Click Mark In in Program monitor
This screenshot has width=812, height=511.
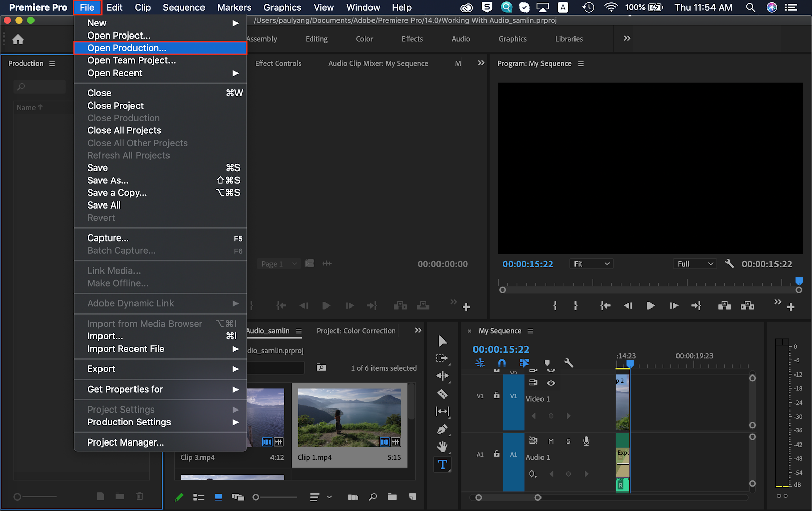click(555, 305)
